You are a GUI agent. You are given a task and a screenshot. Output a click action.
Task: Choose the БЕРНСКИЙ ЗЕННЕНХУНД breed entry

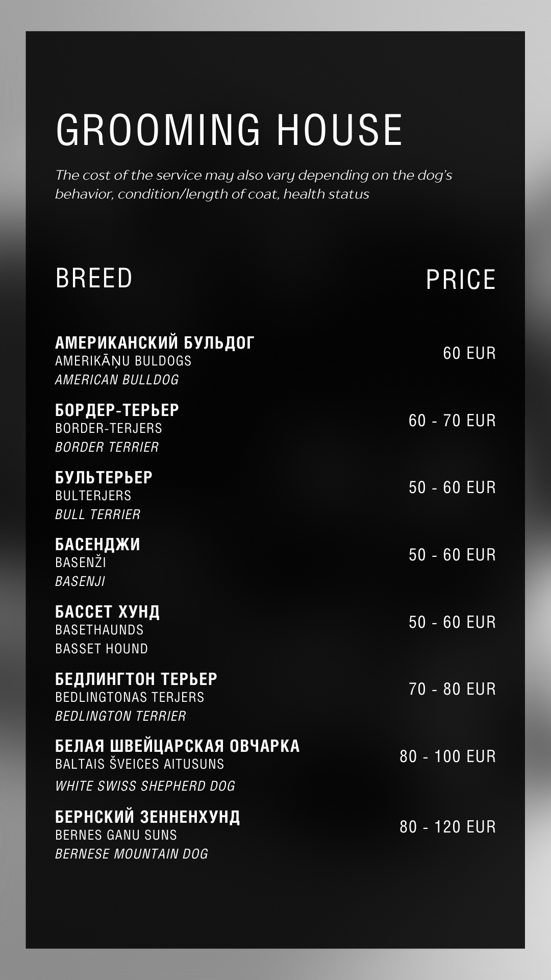point(147,817)
